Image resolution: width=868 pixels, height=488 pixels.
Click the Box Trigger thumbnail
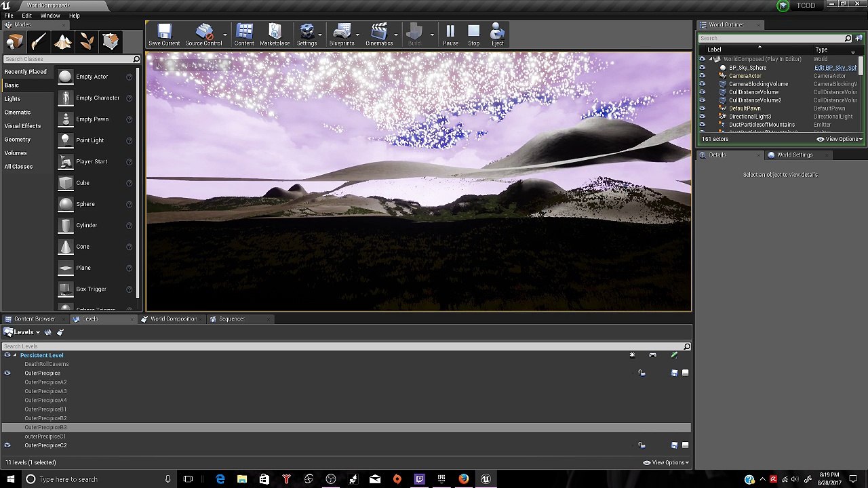click(65, 289)
